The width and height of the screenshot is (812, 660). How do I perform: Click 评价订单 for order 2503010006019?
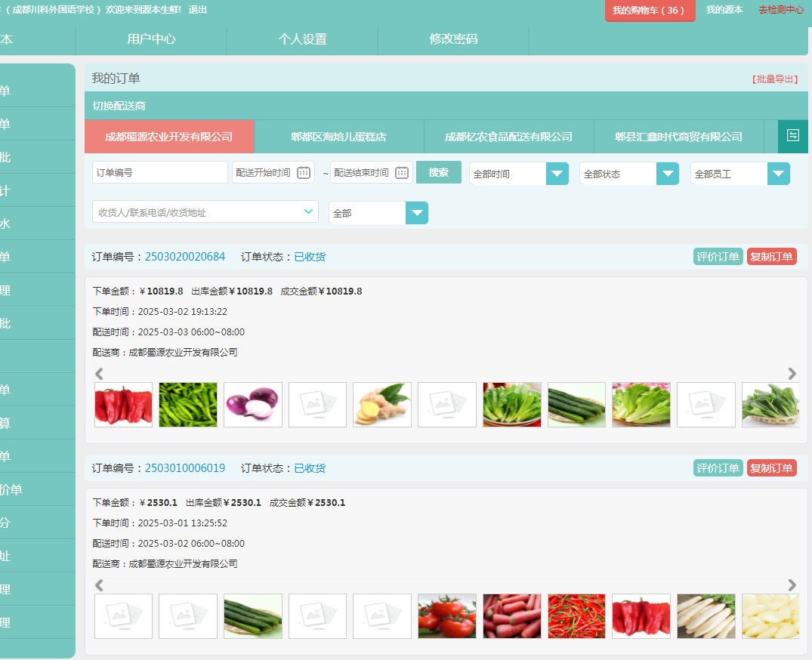pos(718,468)
